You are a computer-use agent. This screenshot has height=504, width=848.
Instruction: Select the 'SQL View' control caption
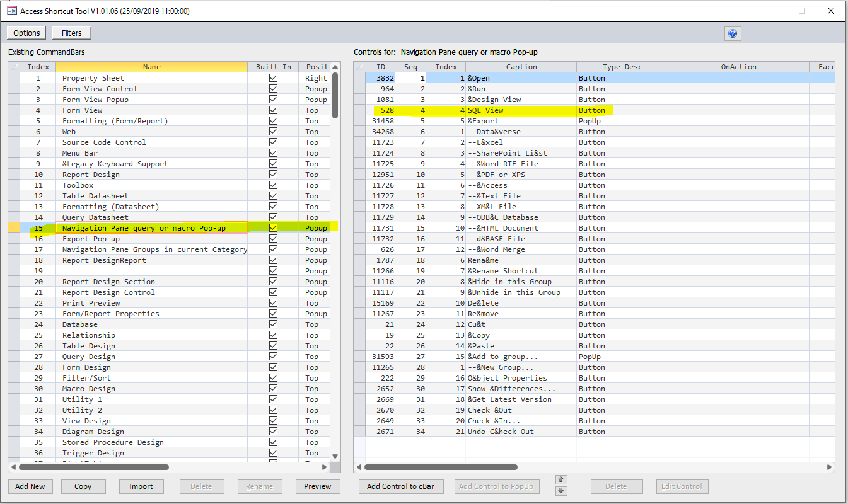485,110
